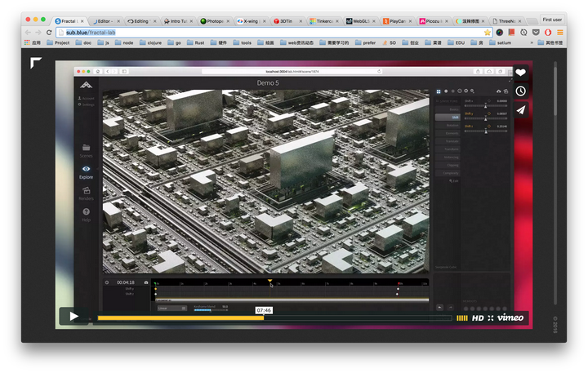Open the Linear interpolation dropdown

pos(171,308)
